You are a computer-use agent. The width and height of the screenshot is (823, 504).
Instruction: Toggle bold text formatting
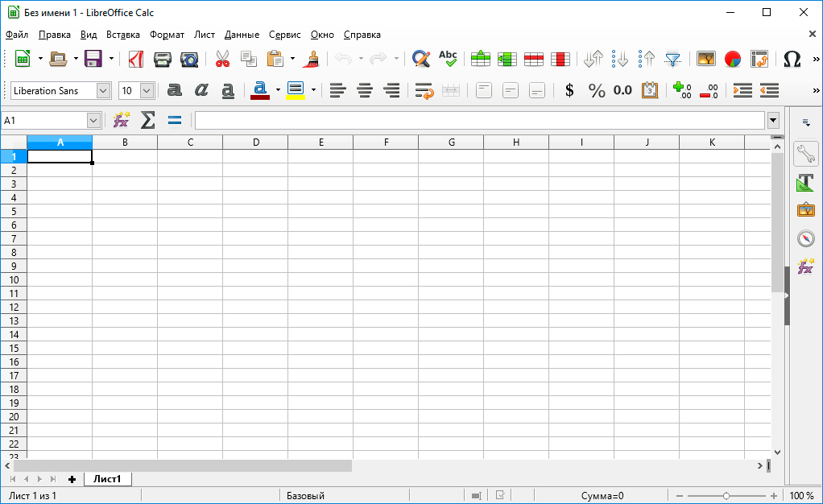point(174,90)
